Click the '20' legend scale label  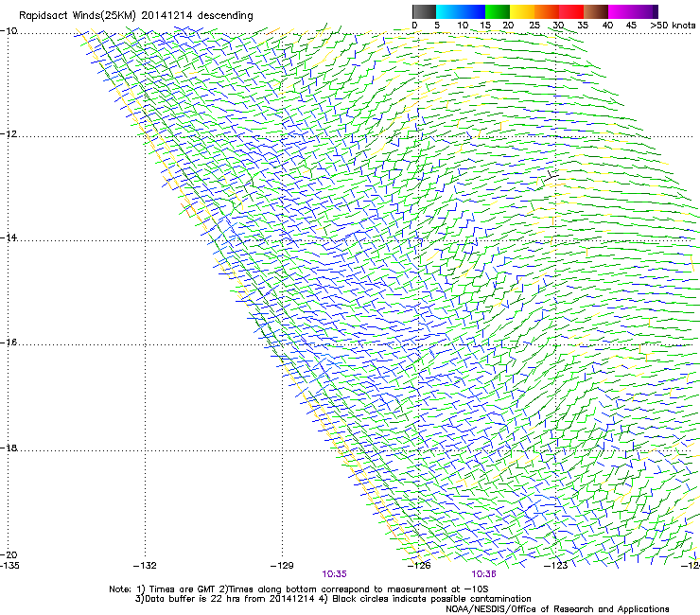[x=508, y=26]
